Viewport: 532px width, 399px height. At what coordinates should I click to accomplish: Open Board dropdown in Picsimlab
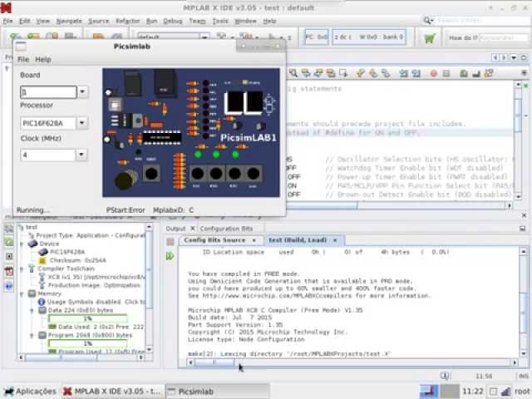[82, 92]
